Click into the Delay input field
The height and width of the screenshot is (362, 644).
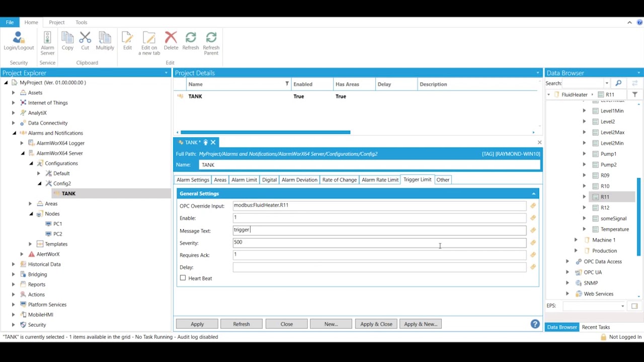tap(379, 267)
